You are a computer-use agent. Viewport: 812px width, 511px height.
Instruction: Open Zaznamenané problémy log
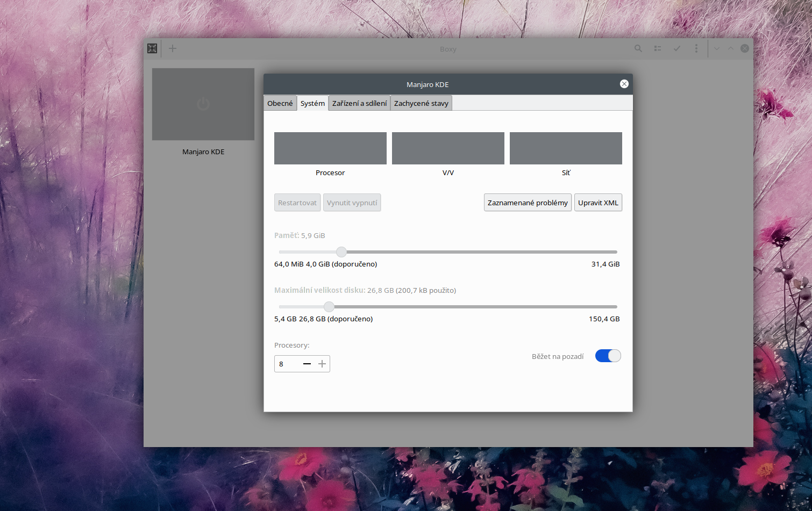point(528,203)
